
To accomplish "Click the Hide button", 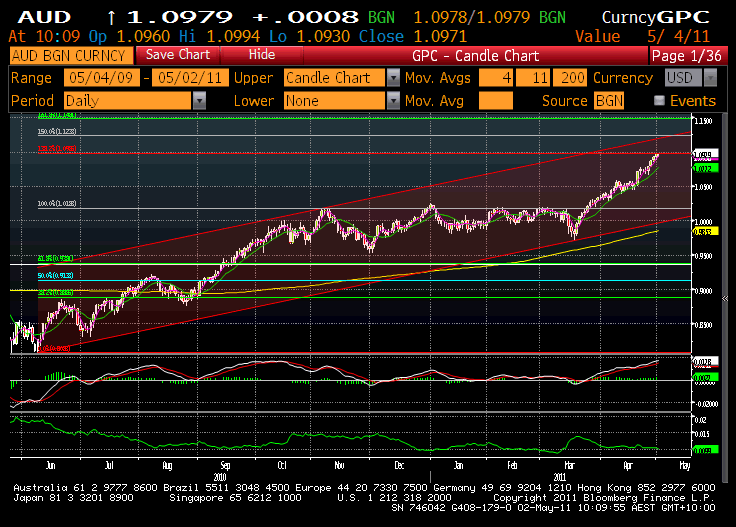I will 261,55.
